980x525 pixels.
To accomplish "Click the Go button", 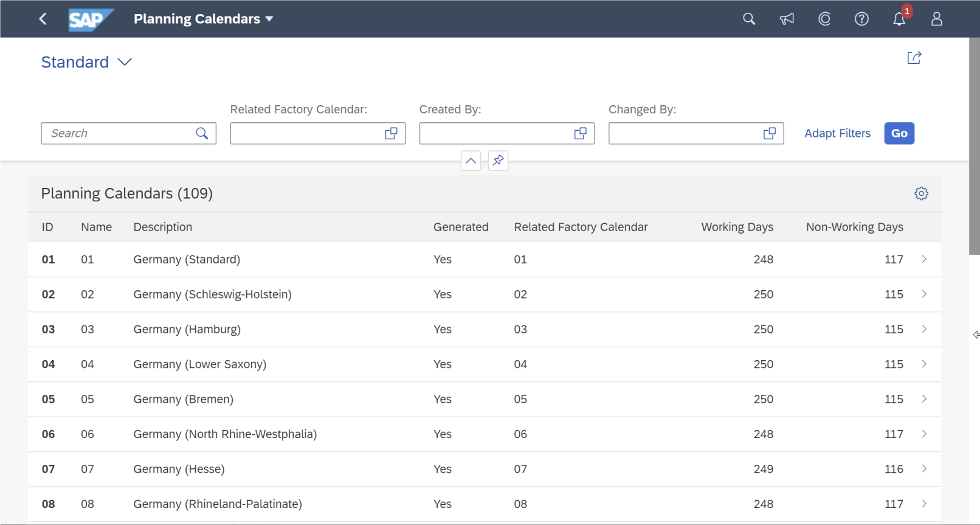I will [899, 133].
